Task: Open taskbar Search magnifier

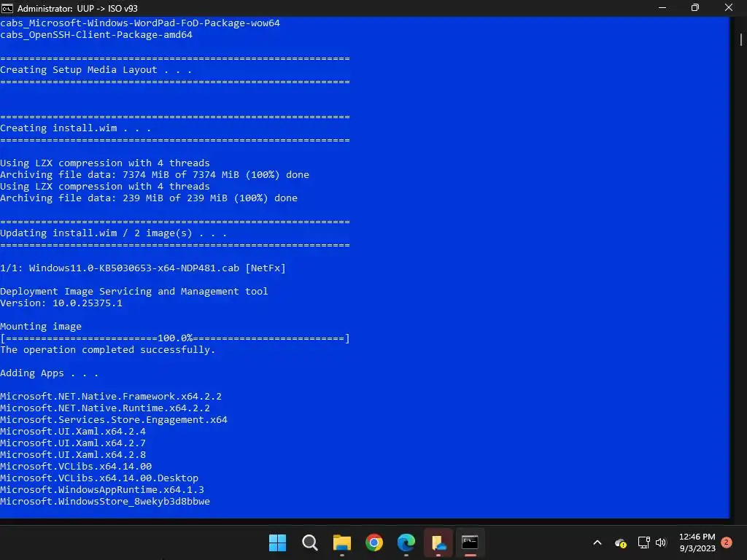Action: (x=309, y=542)
